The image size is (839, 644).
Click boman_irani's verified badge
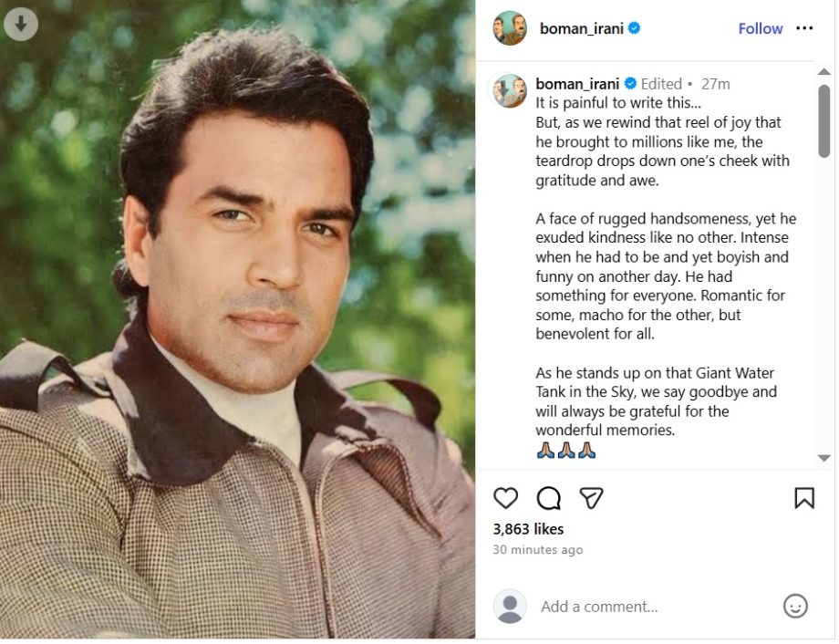(x=633, y=28)
